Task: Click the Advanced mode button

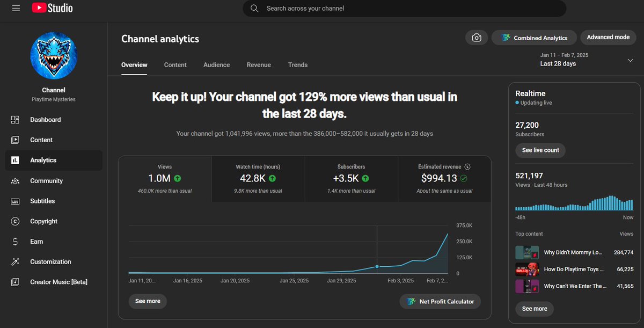Action: pos(608,37)
